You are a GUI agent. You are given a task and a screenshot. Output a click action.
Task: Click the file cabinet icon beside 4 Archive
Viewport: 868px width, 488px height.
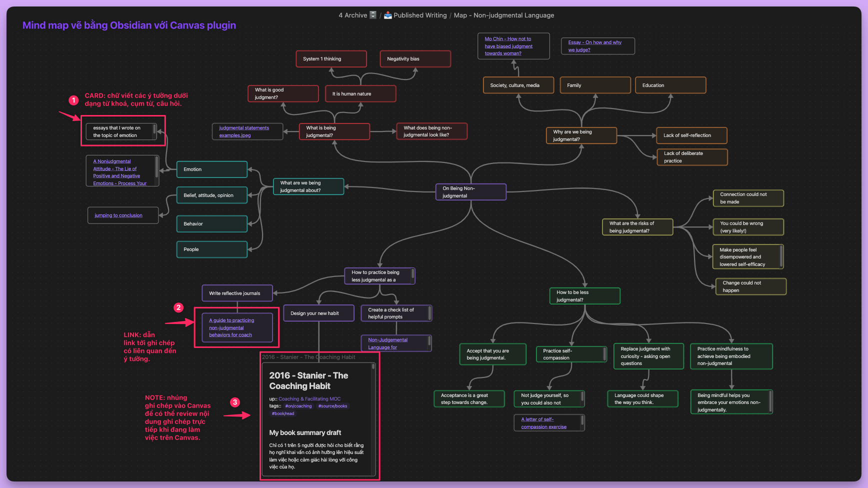(372, 15)
